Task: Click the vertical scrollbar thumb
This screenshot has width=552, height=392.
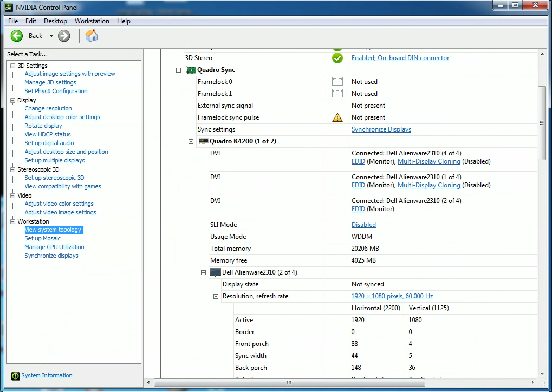Action: point(542,123)
